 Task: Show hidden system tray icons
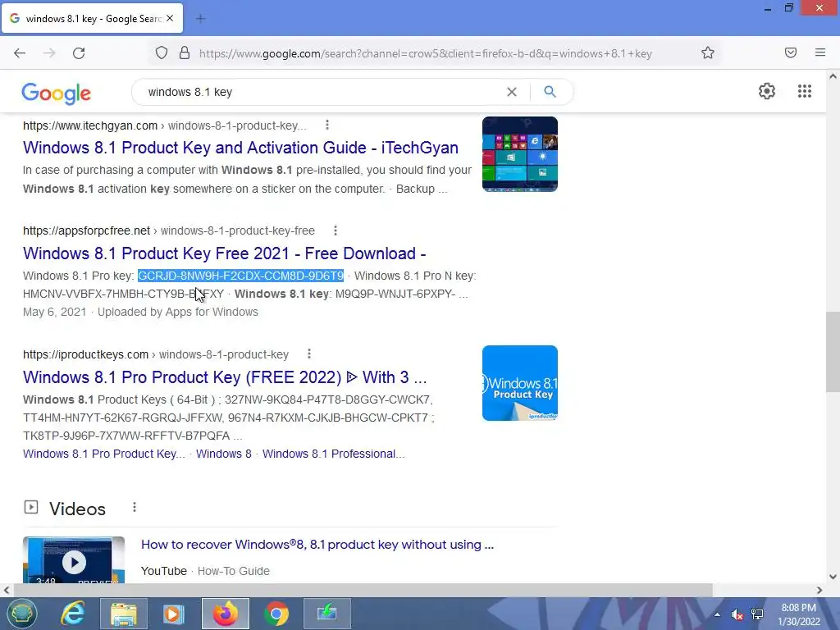(717, 614)
